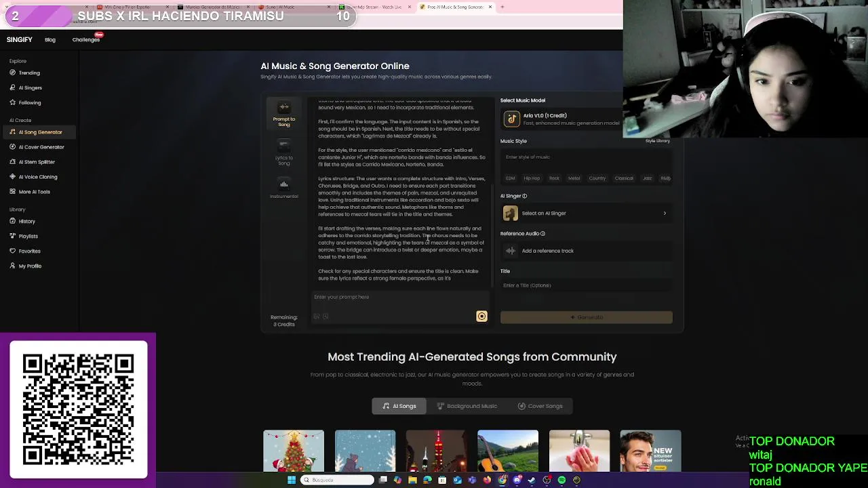Image resolution: width=868 pixels, height=488 pixels.
Task: Select the Lyrics to Song mode
Action: click(284, 152)
